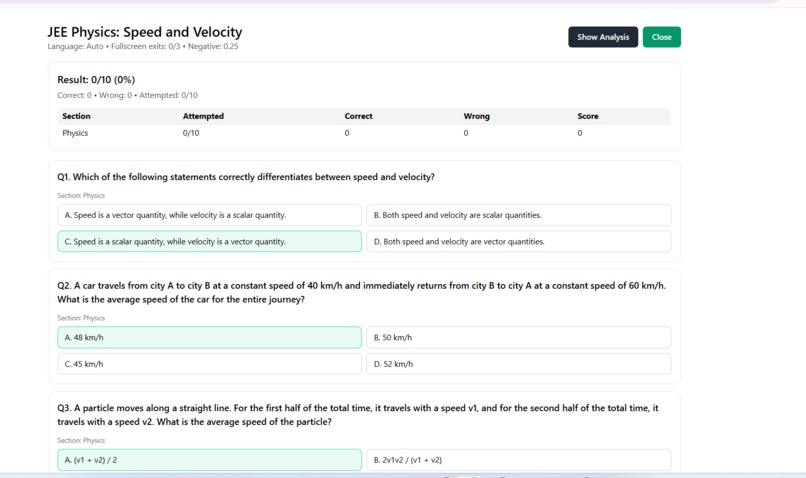This screenshot has width=806, height=478.
Task: Choose Q3 option B 2v1v2 / (v1 + v2)
Action: point(519,460)
